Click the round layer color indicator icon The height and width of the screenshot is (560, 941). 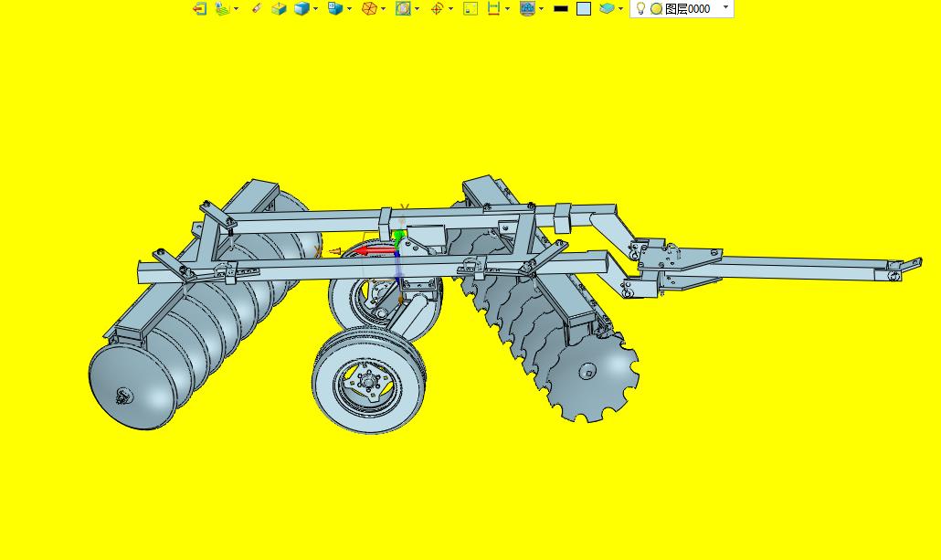point(657,9)
